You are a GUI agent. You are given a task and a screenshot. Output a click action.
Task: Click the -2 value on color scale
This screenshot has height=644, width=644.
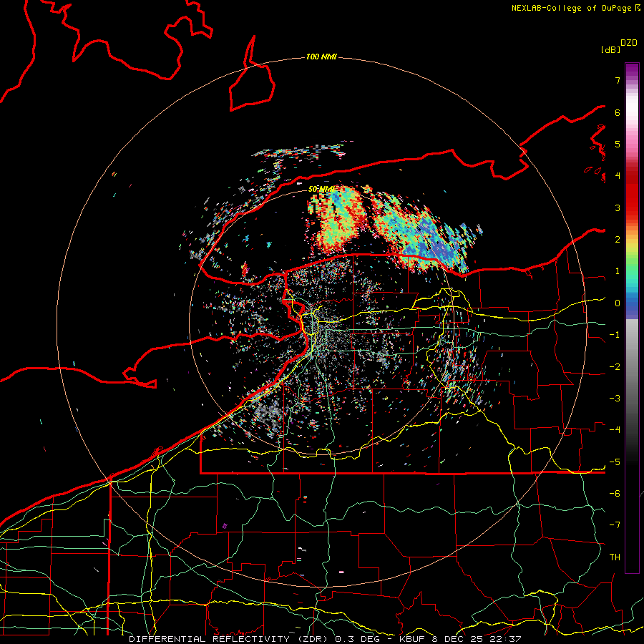click(615, 367)
